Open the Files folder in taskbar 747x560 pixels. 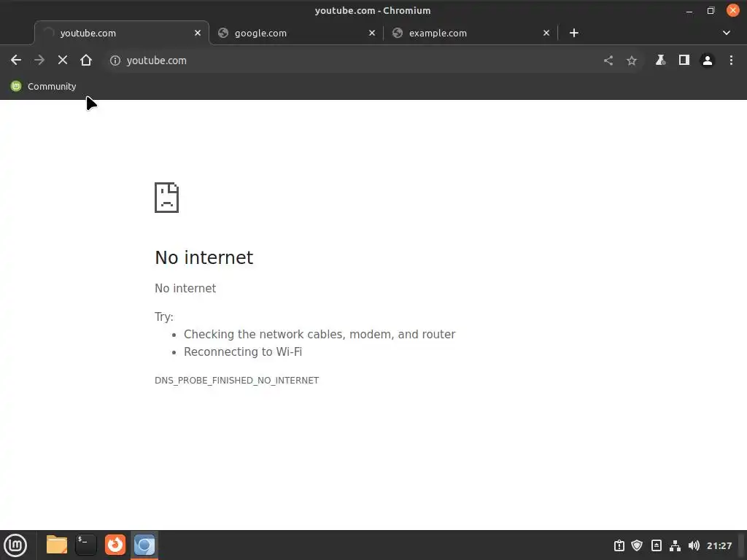[57, 545]
